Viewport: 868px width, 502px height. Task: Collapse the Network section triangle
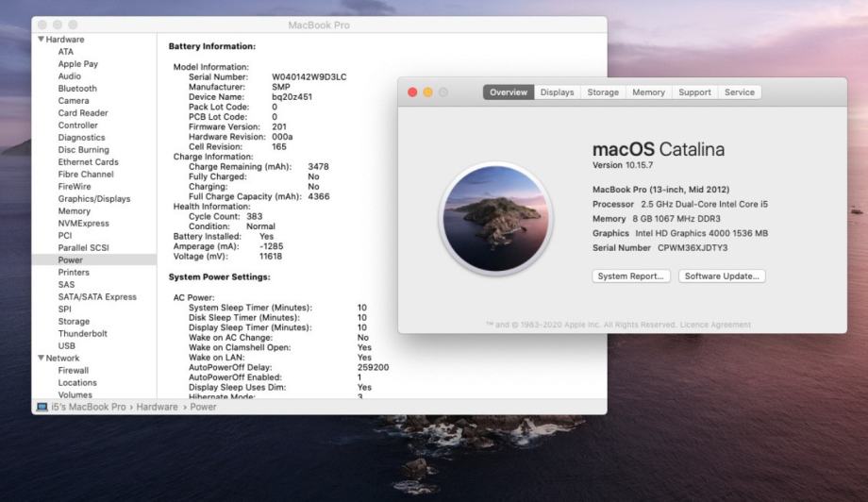click(41, 359)
